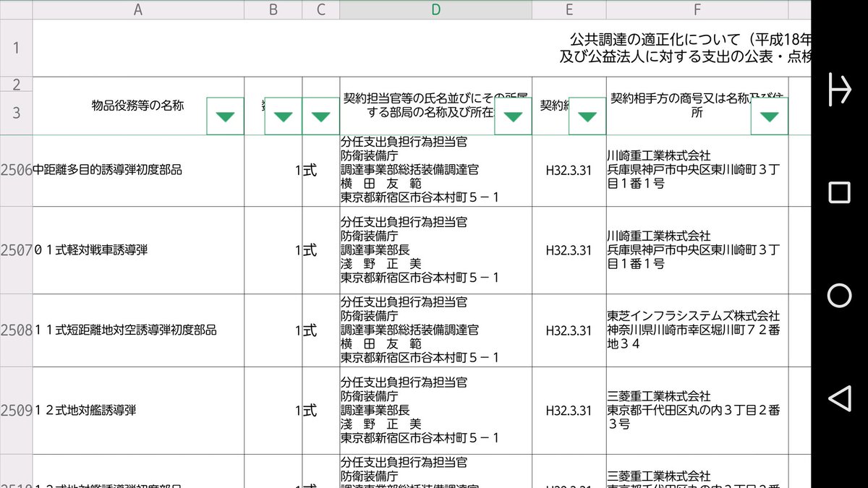This screenshot has height=488, width=868.
Task: Tap the Android home circle button
Action: click(839, 296)
